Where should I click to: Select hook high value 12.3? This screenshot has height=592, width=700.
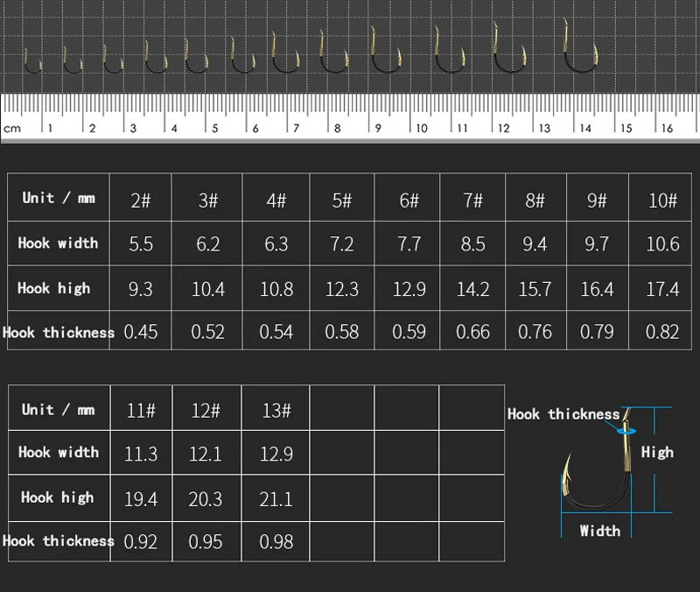[342, 289]
